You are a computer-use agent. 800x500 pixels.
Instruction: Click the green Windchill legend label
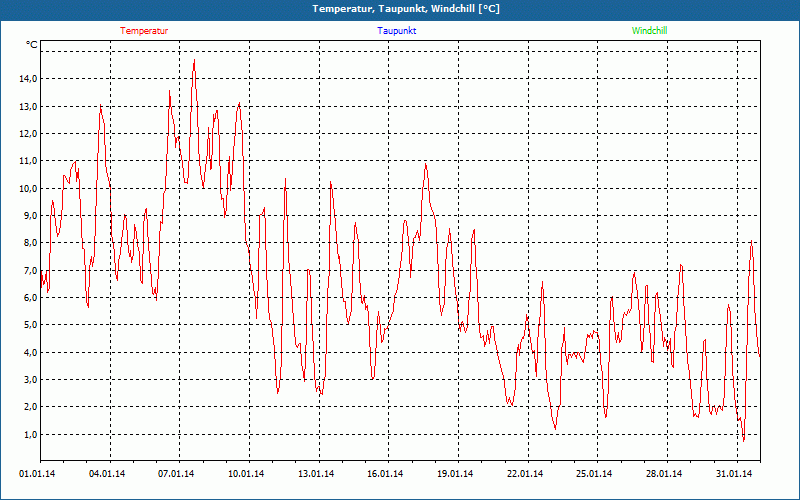pos(649,31)
